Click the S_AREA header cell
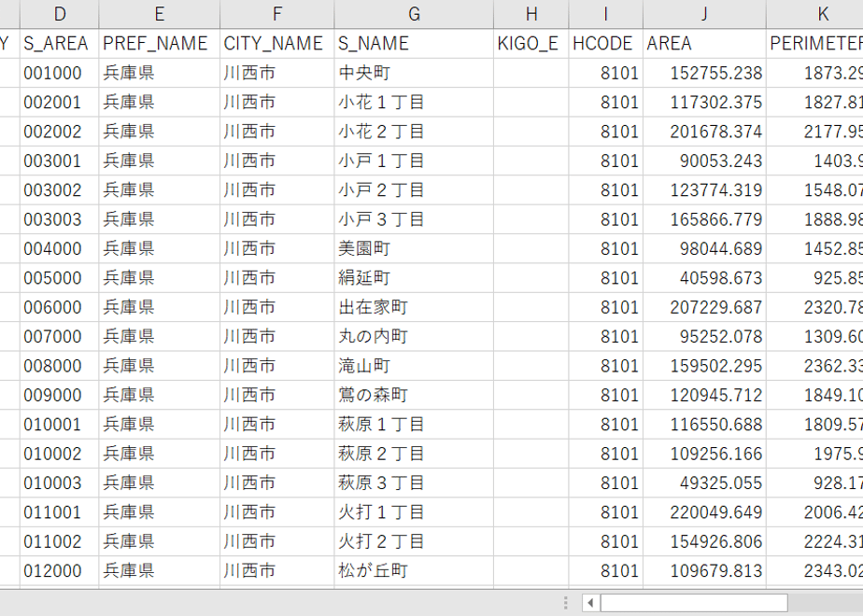This screenshot has height=616, width=863. pyautogui.click(x=60, y=44)
